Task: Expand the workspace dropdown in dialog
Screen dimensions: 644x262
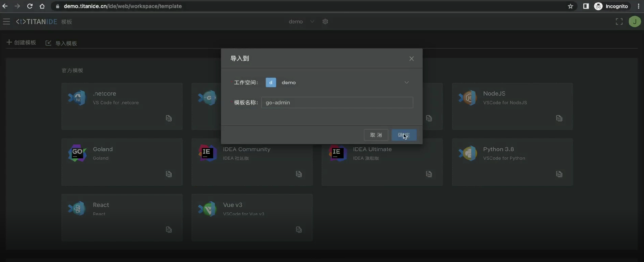Action: click(406, 82)
